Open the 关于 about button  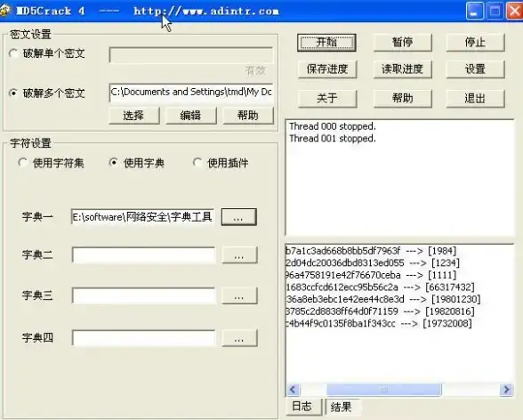click(327, 99)
